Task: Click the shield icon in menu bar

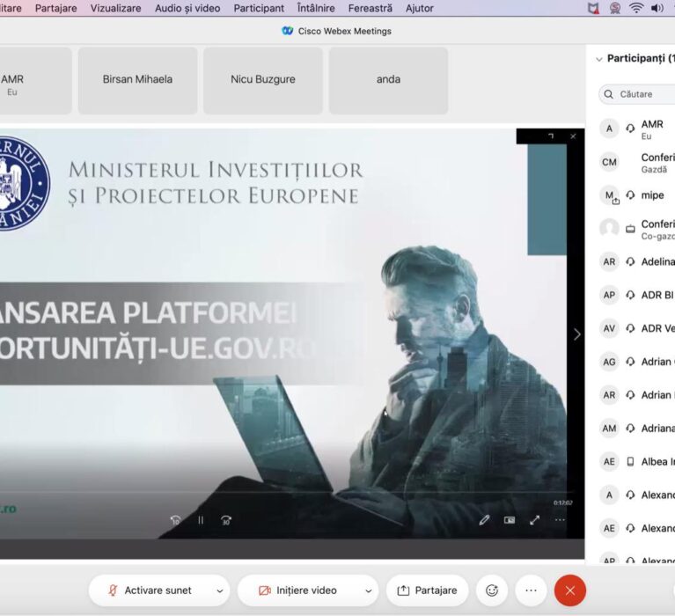Action: tap(593, 8)
